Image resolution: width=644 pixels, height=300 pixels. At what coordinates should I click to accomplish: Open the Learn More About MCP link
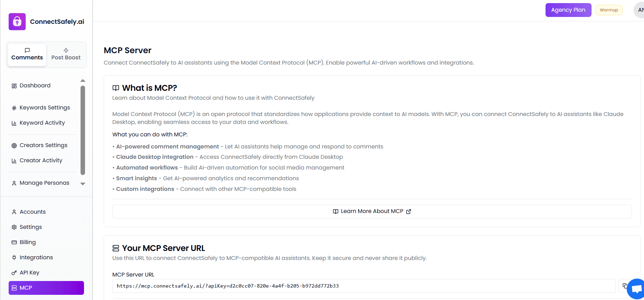(372, 211)
